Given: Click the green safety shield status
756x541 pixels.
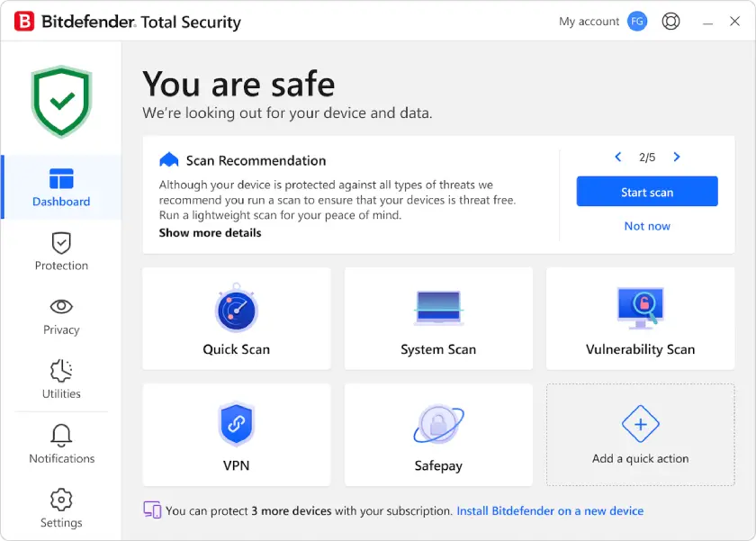Looking at the screenshot, I should pyautogui.click(x=60, y=97).
